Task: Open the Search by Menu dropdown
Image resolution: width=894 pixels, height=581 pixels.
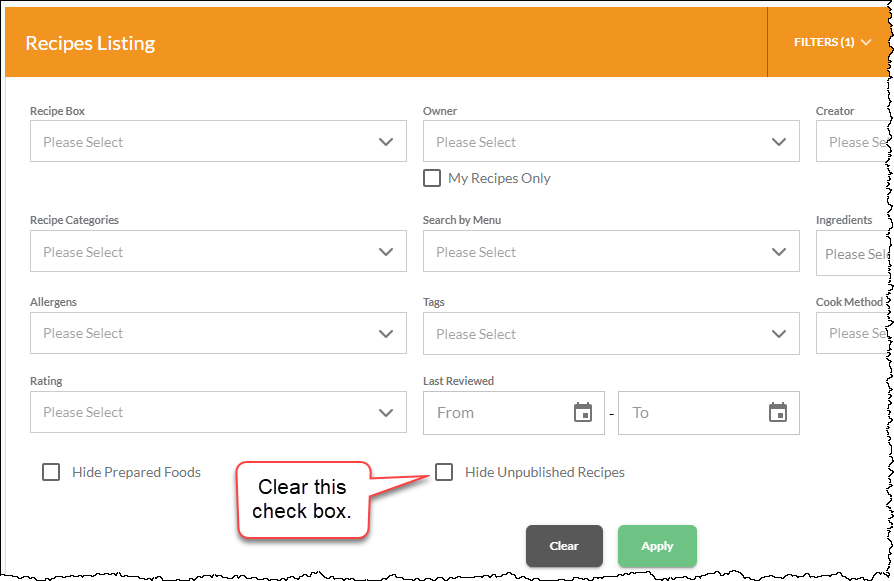Action: click(611, 251)
